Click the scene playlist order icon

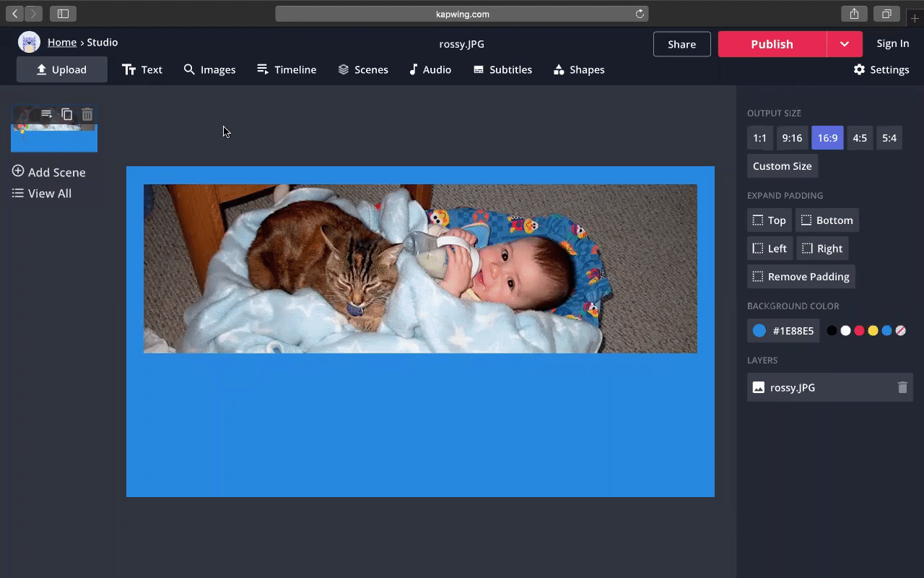46,114
